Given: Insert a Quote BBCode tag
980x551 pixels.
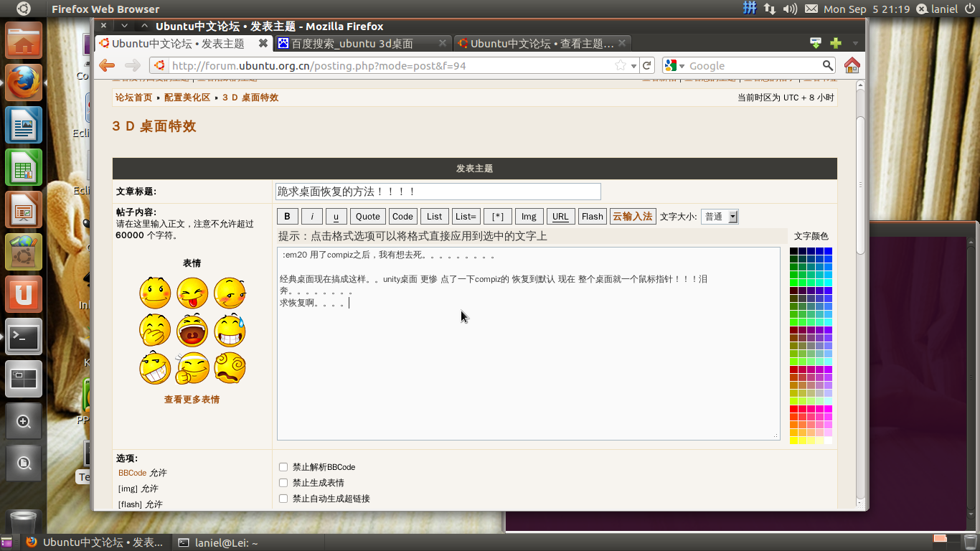Looking at the screenshot, I should point(368,217).
